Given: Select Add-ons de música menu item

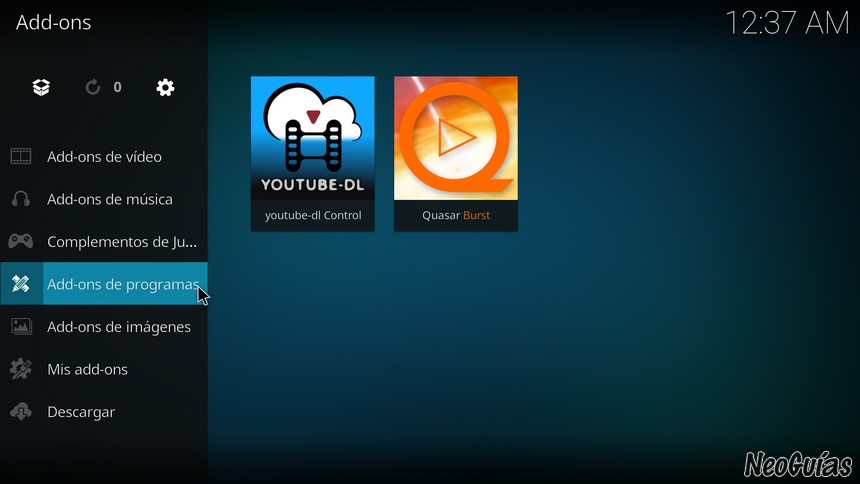Looking at the screenshot, I should pyautogui.click(x=104, y=199).
